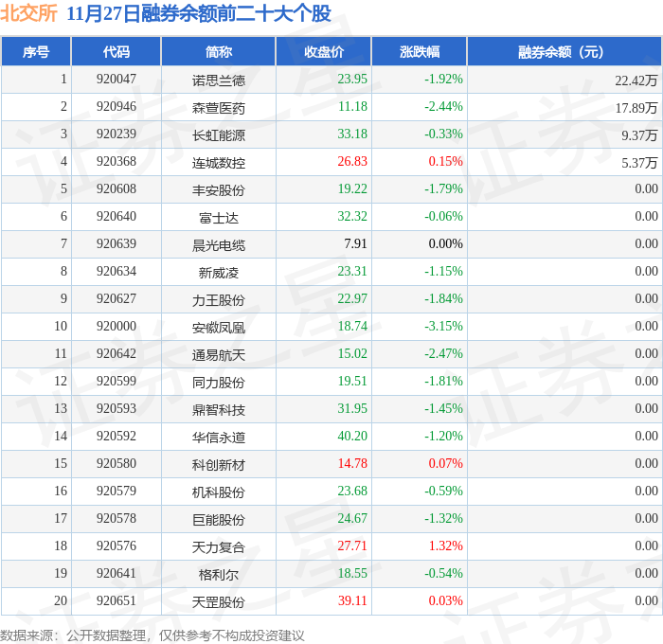The image size is (663, 644).
Task: Click balance value 5.37万
Action: click(639, 162)
